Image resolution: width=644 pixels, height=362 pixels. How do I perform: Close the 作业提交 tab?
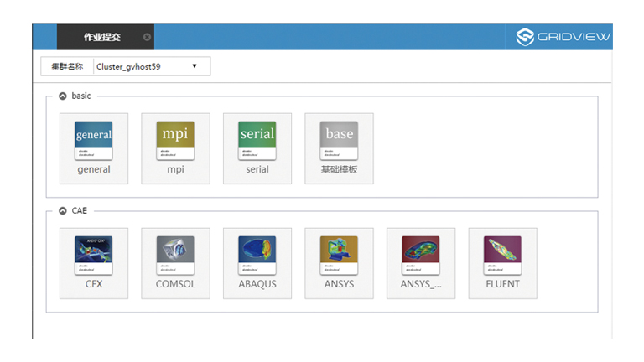click(x=147, y=37)
